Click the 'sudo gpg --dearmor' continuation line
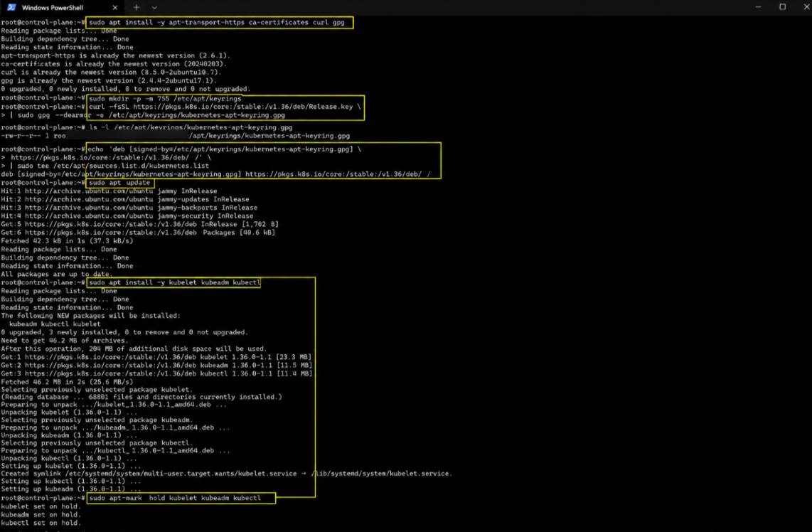812x532 pixels. [x=143, y=115]
